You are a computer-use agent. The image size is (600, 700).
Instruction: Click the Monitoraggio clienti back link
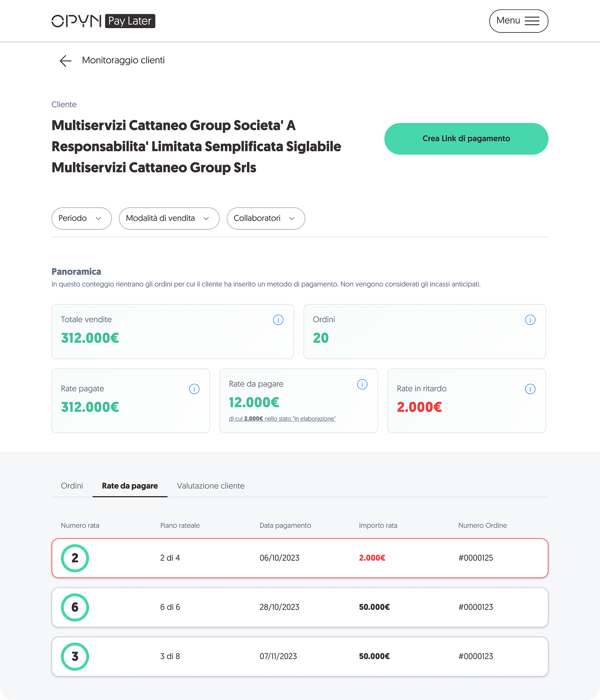pyautogui.click(x=123, y=60)
